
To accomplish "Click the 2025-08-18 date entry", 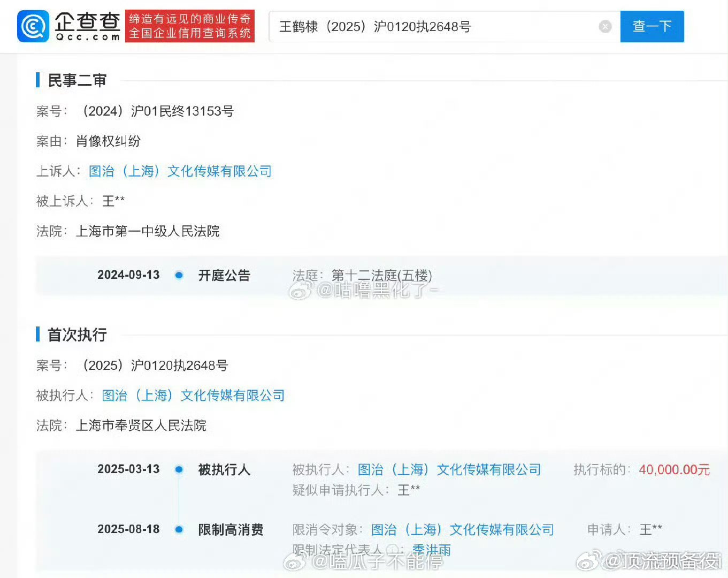I will [x=128, y=529].
